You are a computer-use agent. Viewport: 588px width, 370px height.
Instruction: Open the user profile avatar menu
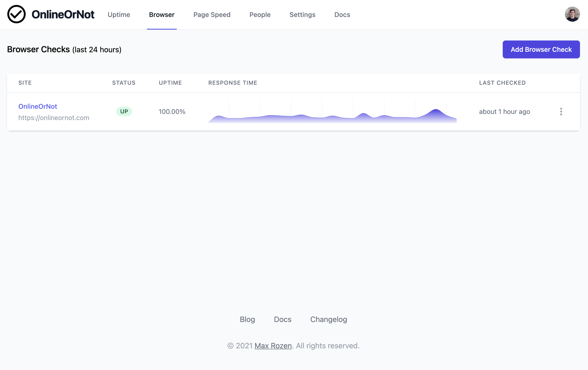coord(572,14)
